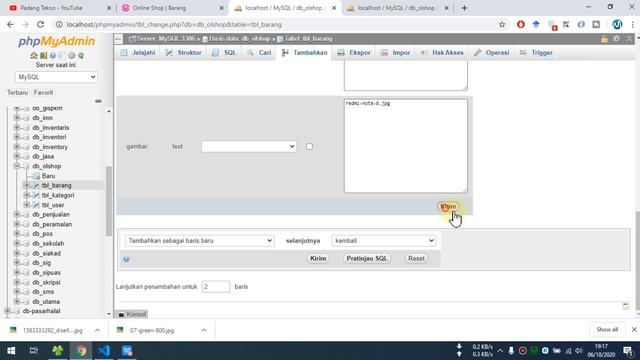
Task: Open the SQL tab
Action: coord(224,53)
